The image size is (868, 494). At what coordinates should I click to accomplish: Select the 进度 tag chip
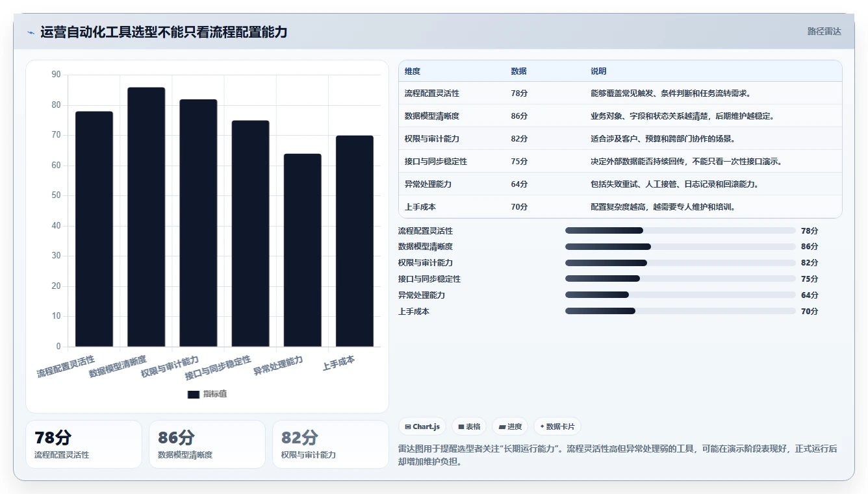(510, 426)
